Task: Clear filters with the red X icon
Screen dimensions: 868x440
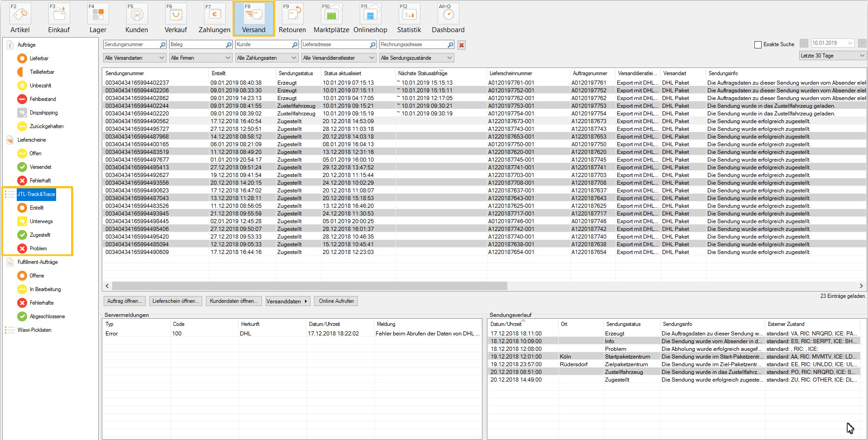Action: tap(461, 45)
